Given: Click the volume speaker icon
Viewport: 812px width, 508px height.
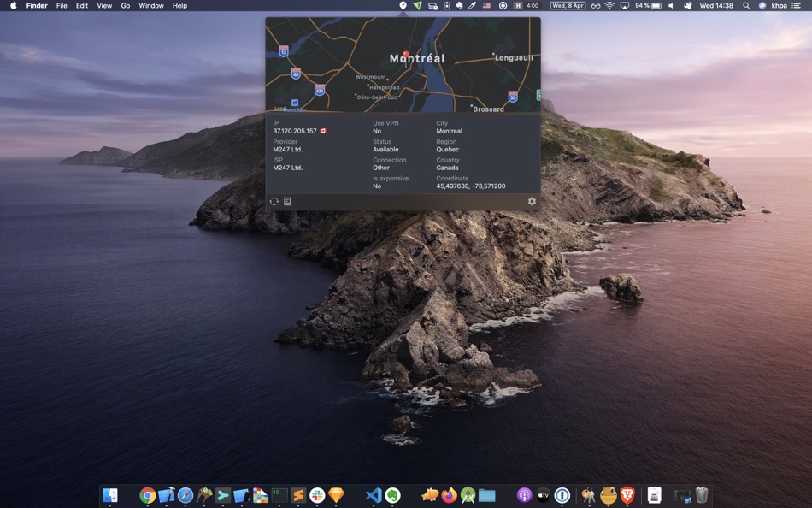Looking at the screenshot, I should pyautogui.click(x=671, y=6).
